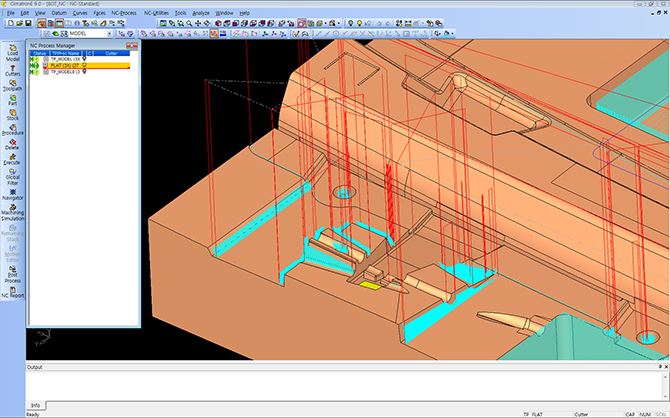The height and width of the screenshot is (418, 670).
Task: Click the Cutter column header
Action: pyautogui.click(x=112, y=52)
